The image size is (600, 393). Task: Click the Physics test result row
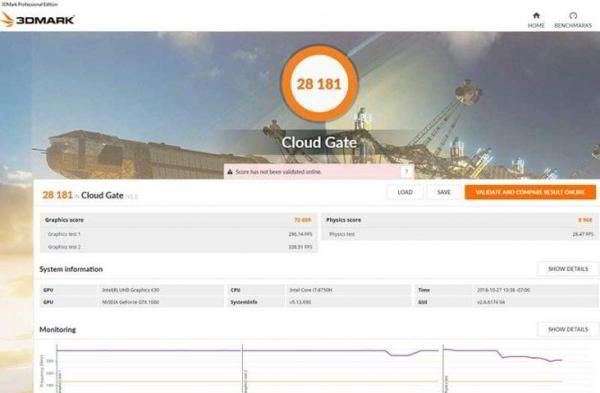[459, 234]
